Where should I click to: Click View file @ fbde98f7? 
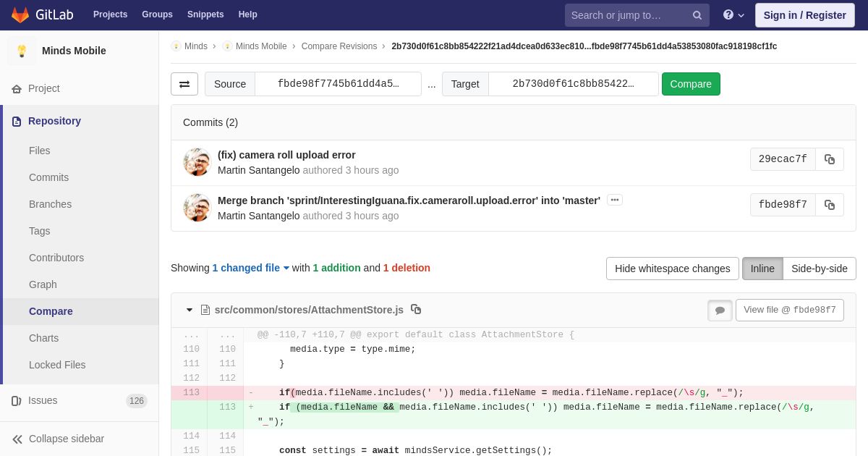tap(790, 310)
